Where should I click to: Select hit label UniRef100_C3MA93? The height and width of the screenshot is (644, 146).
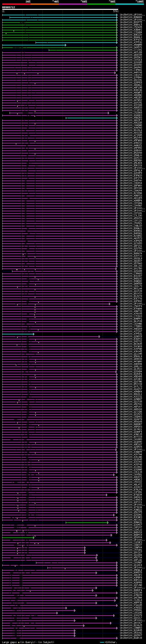click(x=131, y=273)
